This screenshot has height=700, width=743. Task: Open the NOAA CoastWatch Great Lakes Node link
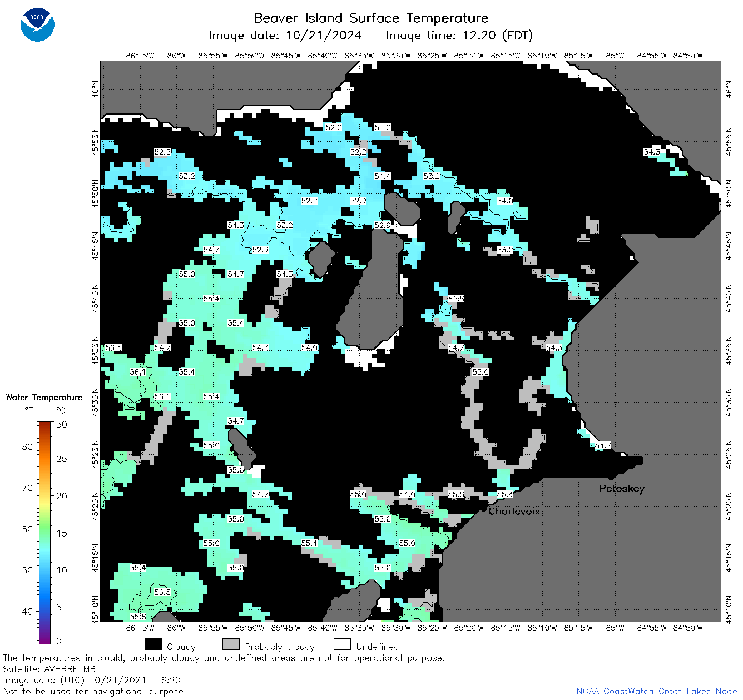pos(656,691)
